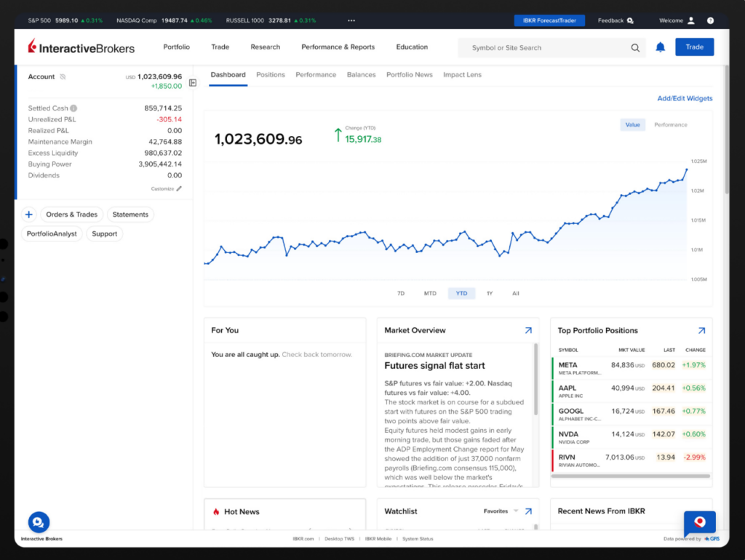This screenshot has width=745, height=560.
Task: Open the Education menu
Action: coord(412,47)
